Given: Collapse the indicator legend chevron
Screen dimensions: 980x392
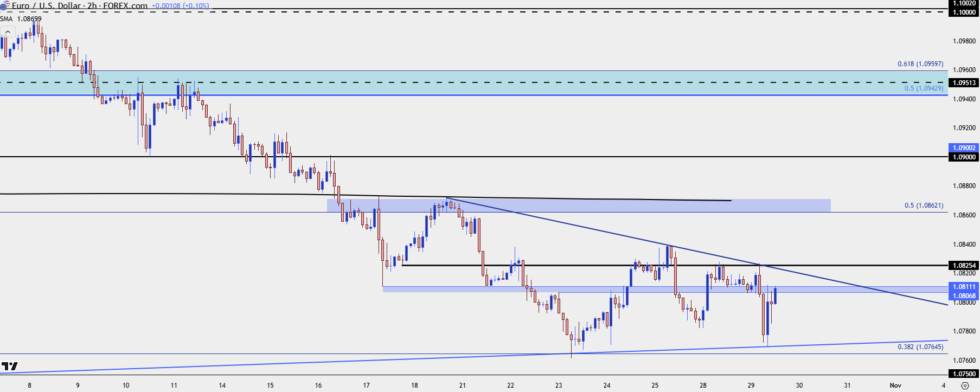Looking at the screenshot, I should pyautogui.click(x=8, y=32).
